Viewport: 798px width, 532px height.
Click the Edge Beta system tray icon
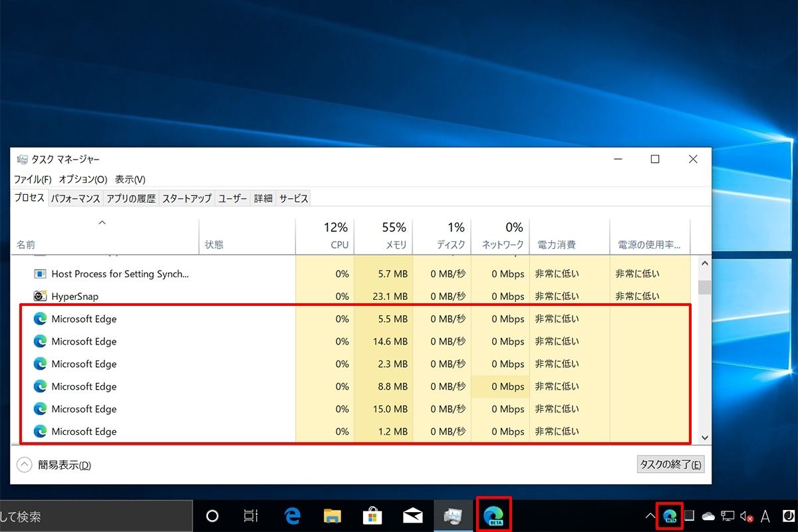click(670, 516)
